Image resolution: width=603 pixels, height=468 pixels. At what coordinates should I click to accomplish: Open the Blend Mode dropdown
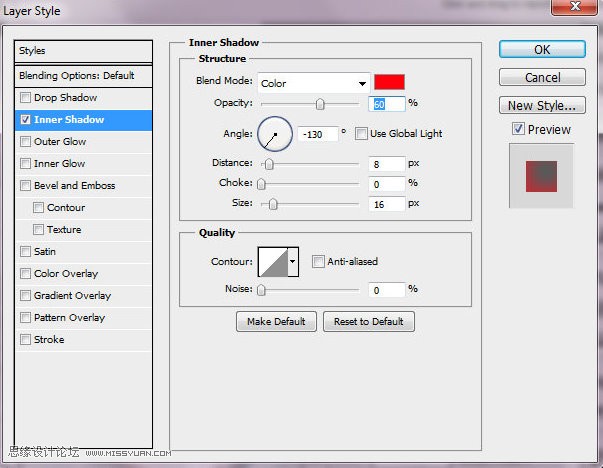tap(313, 83)
